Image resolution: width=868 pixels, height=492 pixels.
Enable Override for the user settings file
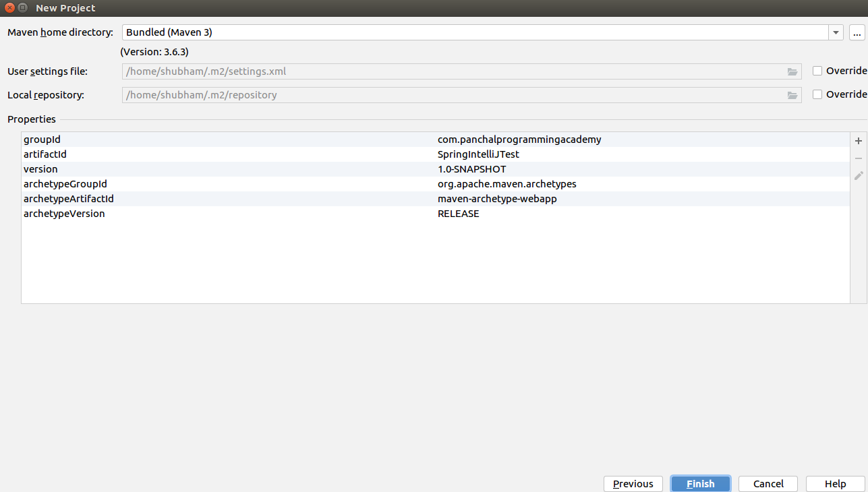pos(817,70)
